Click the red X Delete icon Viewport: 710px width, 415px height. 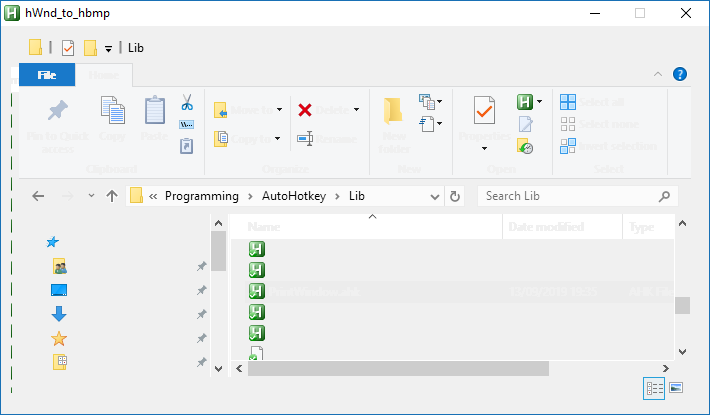click(305, 110)
